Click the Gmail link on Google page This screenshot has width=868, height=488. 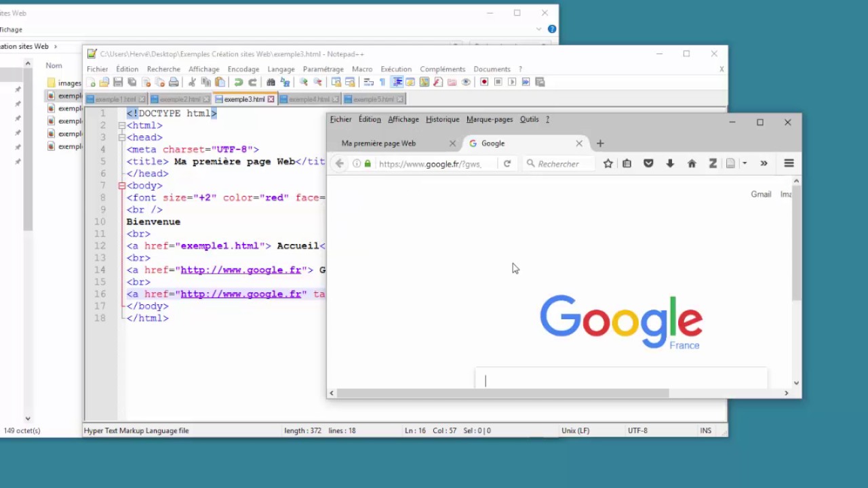click(761, 194)
